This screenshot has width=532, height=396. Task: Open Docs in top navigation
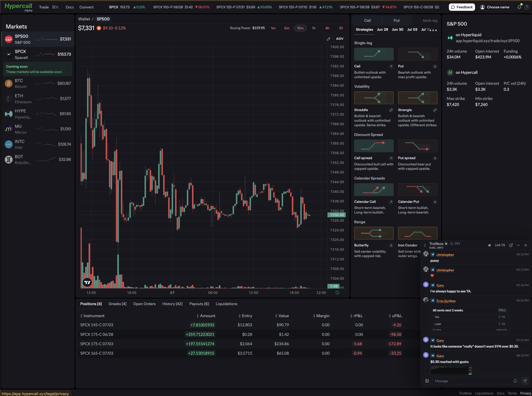[70, 7]
